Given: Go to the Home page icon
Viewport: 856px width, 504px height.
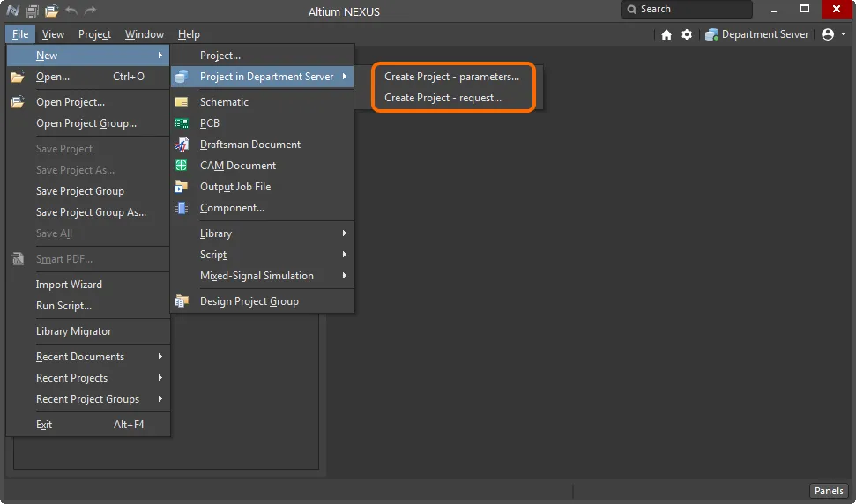Looking at the screenshot, I should coord(666,34).
